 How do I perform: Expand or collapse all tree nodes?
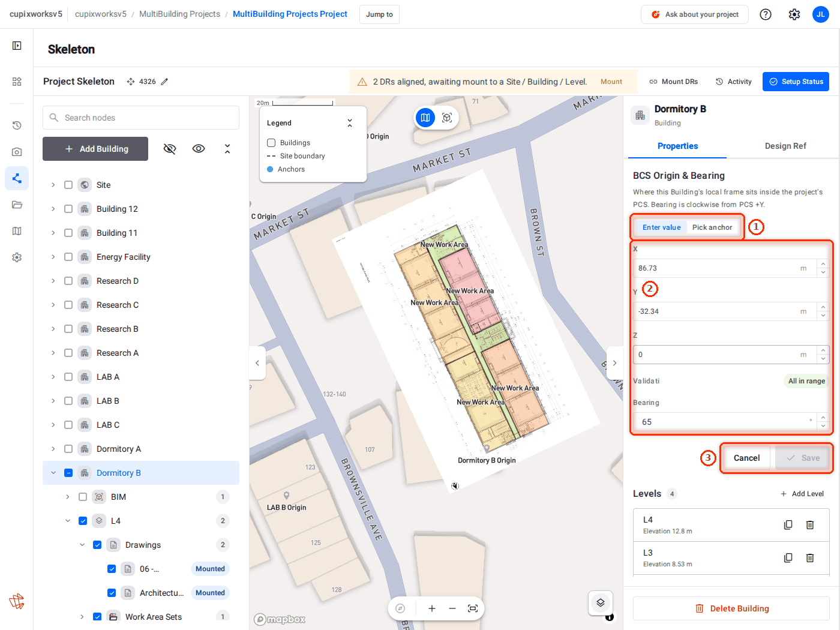point(227,149)
